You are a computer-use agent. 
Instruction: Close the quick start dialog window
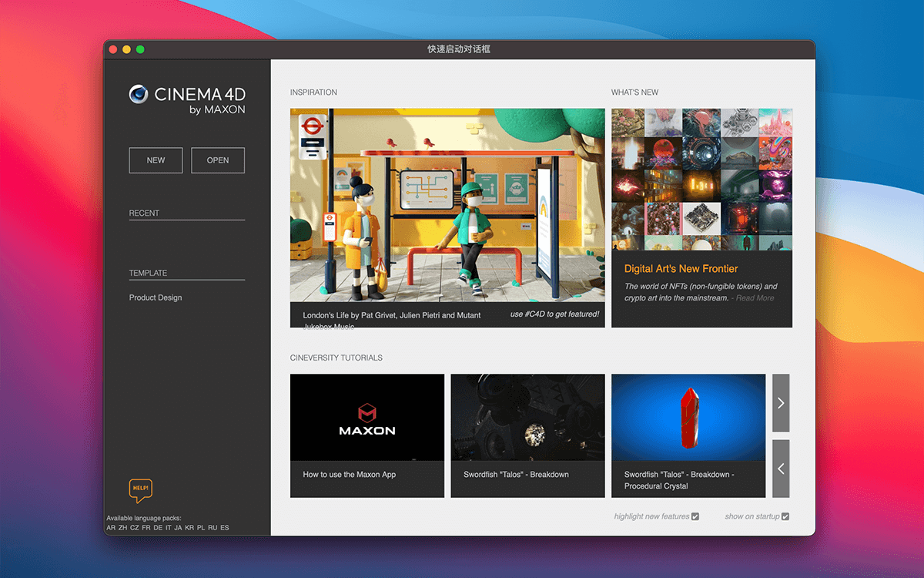click(x=113, y=49)
